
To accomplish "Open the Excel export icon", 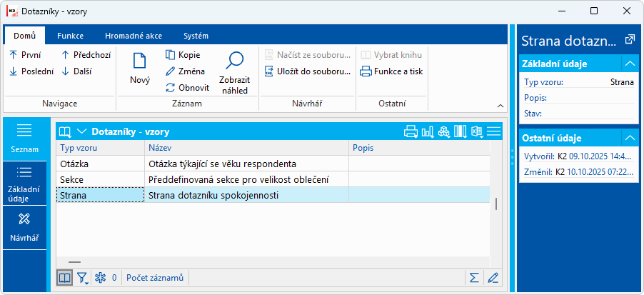I will 476,131.
